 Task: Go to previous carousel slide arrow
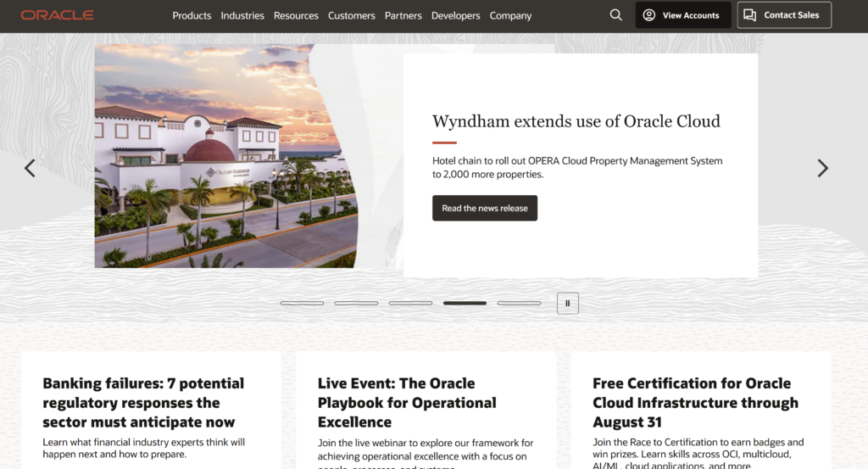pyautogui.click(x=30, y=168)
